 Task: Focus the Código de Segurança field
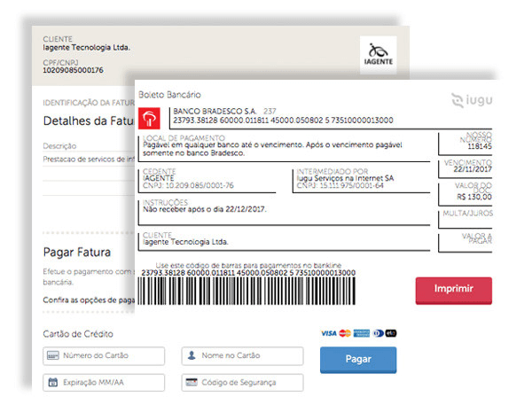coord(242,382)
